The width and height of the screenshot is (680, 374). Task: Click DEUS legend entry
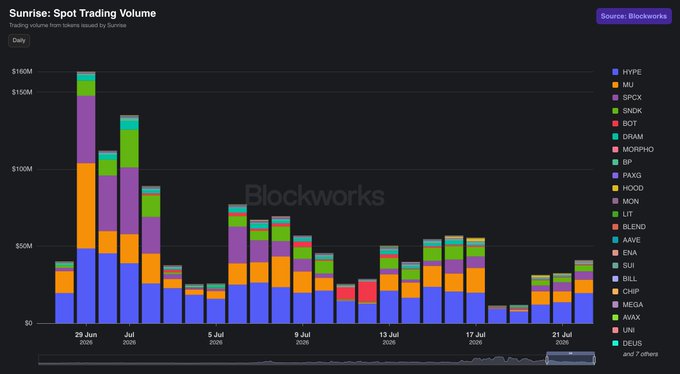point(627,343)
